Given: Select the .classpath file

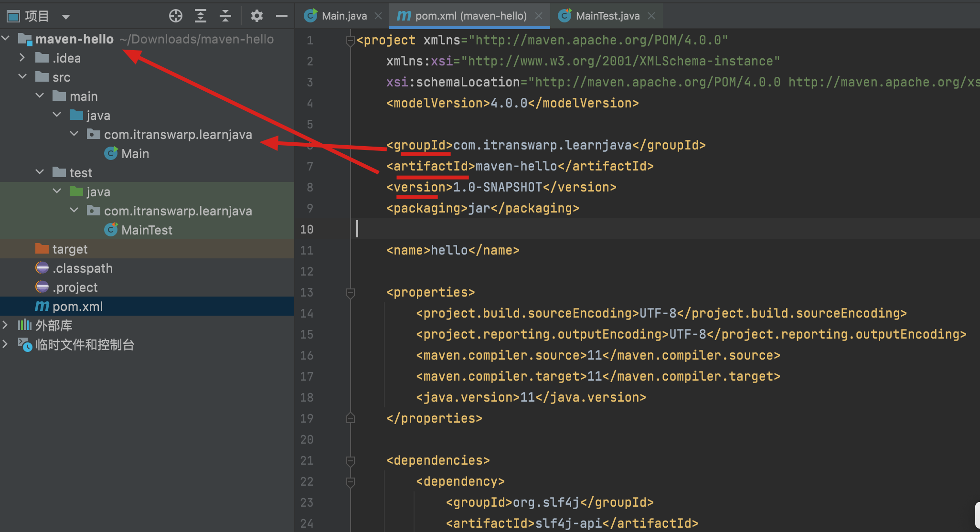Looking at the screenshot, I should tap(147, 268).
